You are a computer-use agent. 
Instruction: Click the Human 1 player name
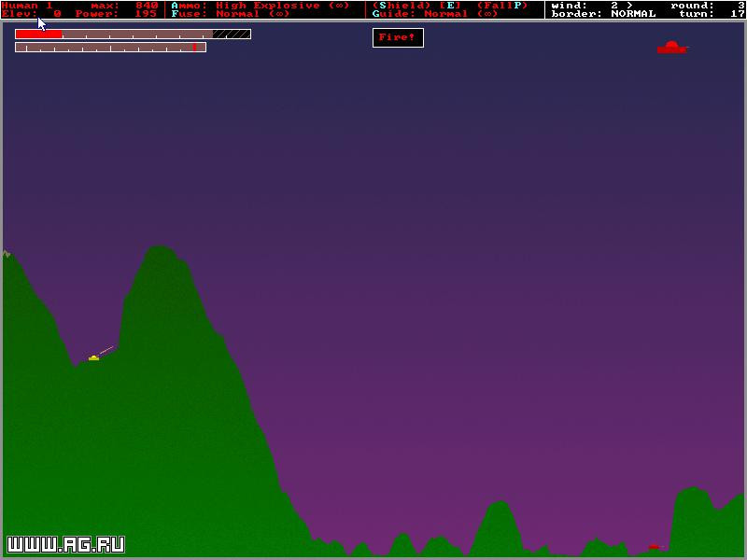click(27, 6)
